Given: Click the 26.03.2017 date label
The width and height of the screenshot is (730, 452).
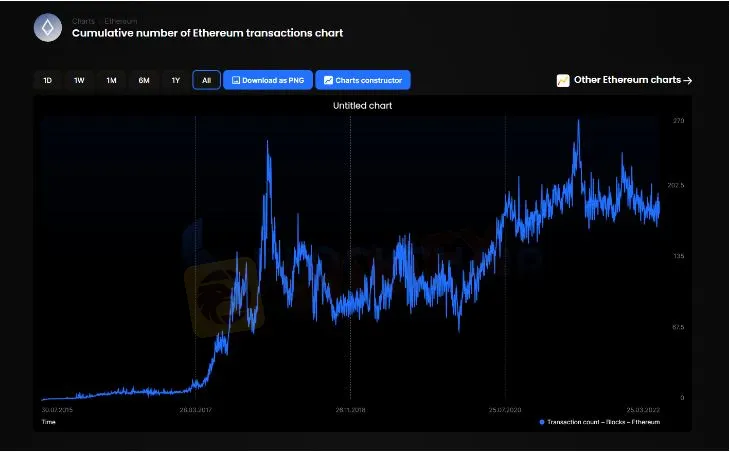Looking at the screenshot, I should 196,410.
